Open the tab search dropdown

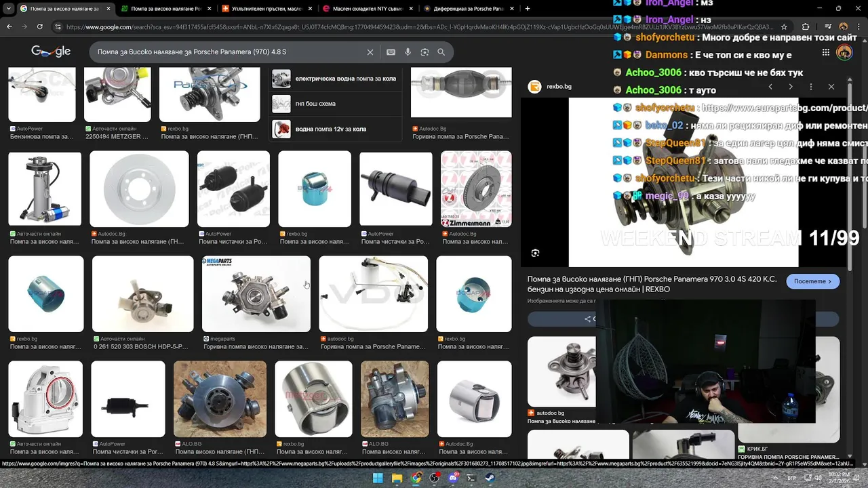pos(9,9)
